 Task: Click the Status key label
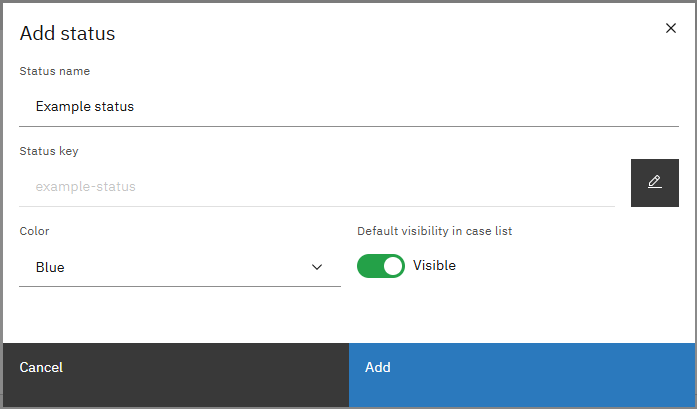[x=49, y=151]
